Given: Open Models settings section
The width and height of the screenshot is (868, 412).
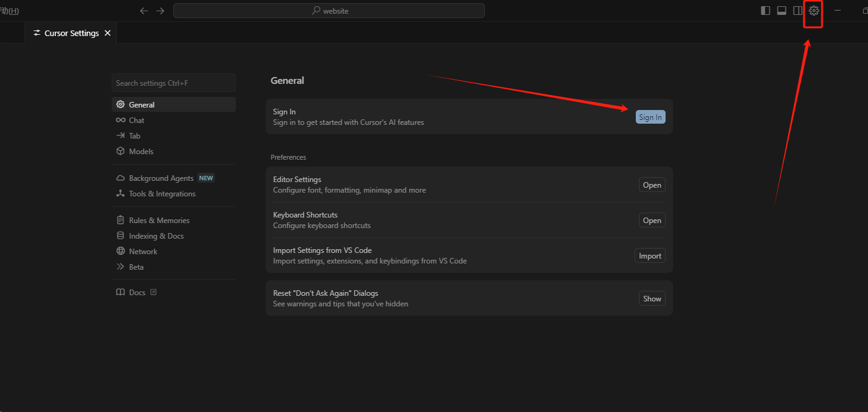Looking at the screenshot, I should [174, 151].
